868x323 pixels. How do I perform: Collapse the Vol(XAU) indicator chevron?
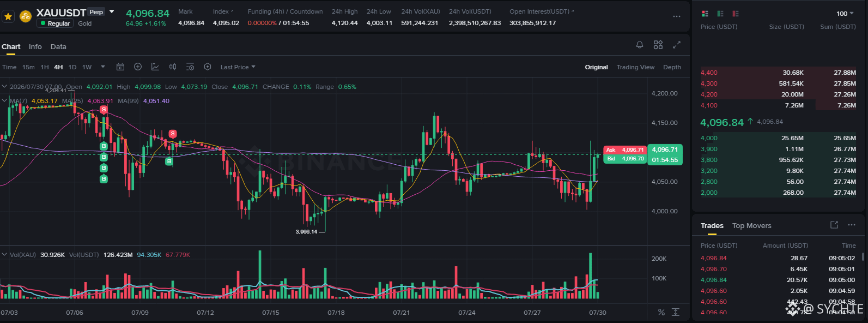pyautogui.click(x=4, y=255)
